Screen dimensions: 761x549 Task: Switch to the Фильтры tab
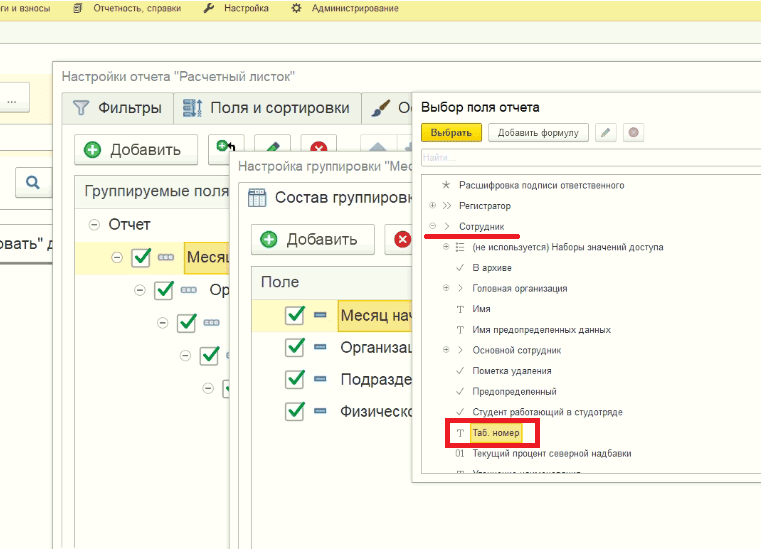click(x=117, y=108)
